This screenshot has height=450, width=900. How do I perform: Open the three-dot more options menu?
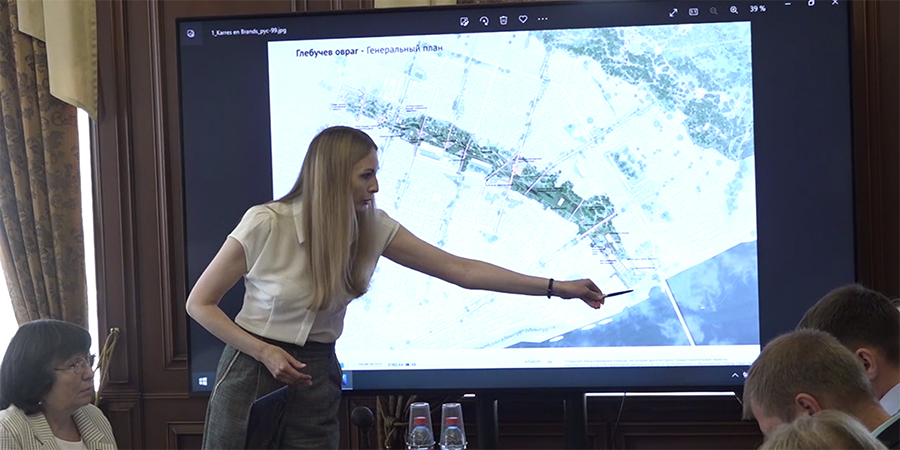[542, 19]
